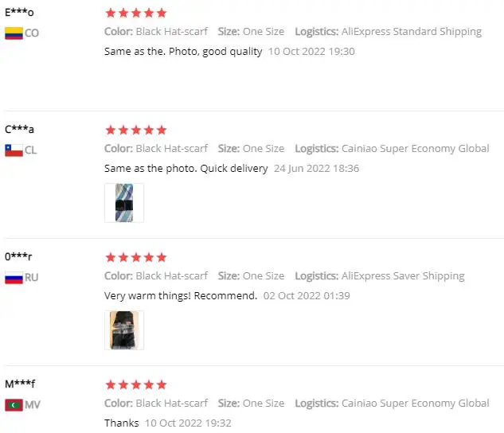This screenshot has height=433, width=504.
Task: Click reviewer name M***f
Action: point(20,384)
